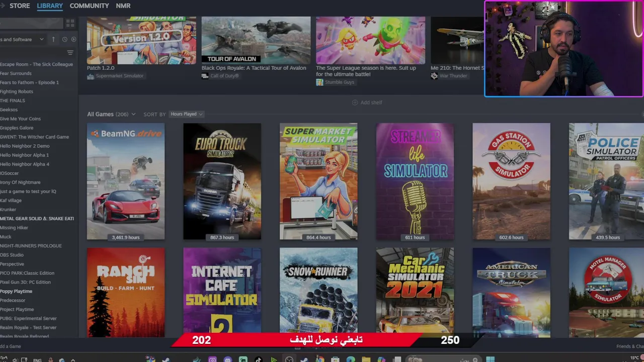This screenshot has height=362, width=644.
Task: Open the Ranch Sim game cover
Action: pos(126,293)
